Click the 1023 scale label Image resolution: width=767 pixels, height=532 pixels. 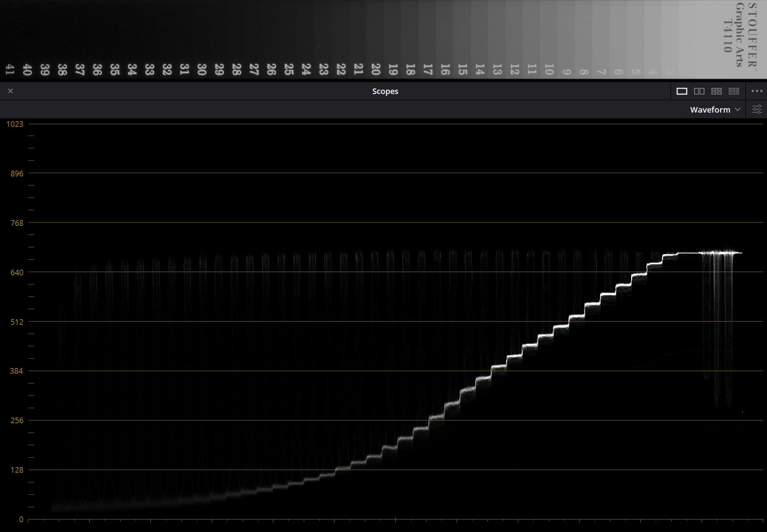[x=15, y=124]
